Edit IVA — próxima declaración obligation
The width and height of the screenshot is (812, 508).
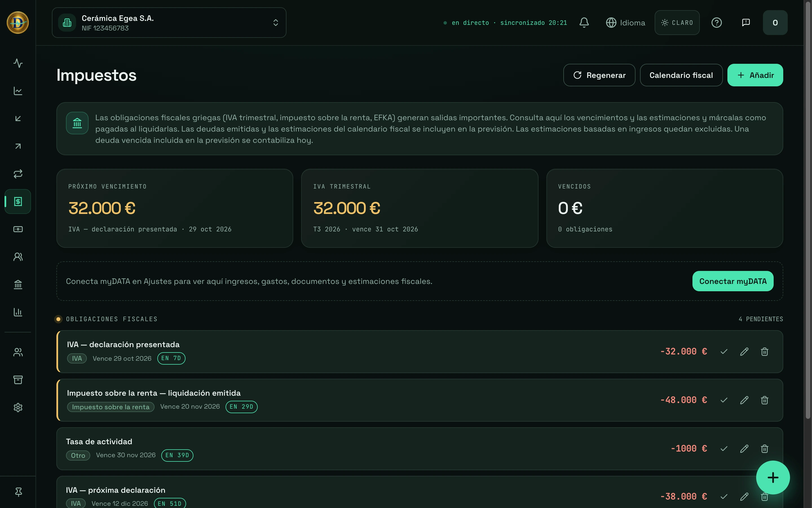tap(744, 497)
